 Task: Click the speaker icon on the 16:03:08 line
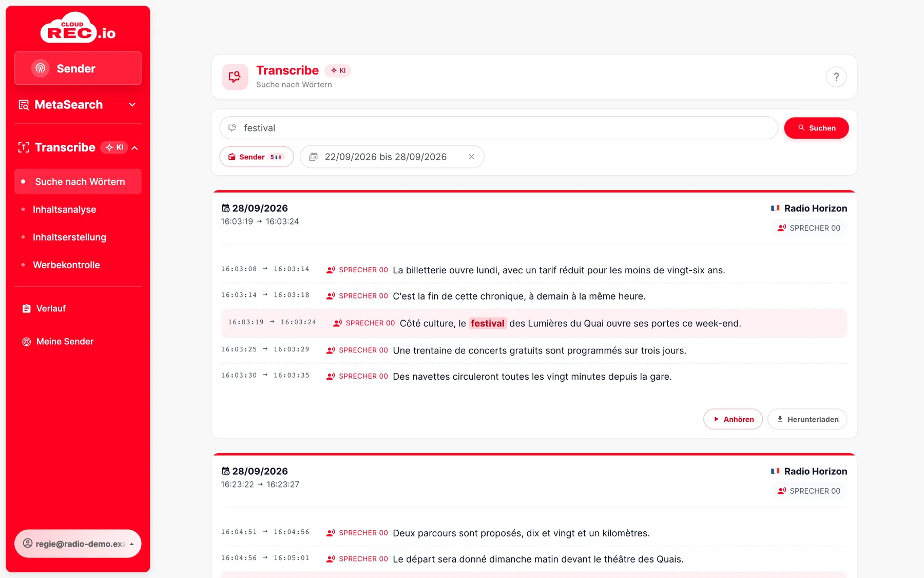pyautogui.click(x=331, y=270)
